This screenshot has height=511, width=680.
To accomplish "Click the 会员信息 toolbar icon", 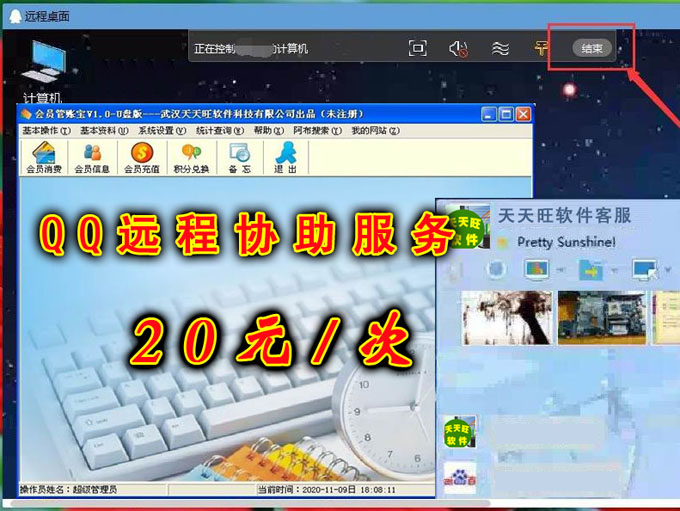I will coord(92,157).
